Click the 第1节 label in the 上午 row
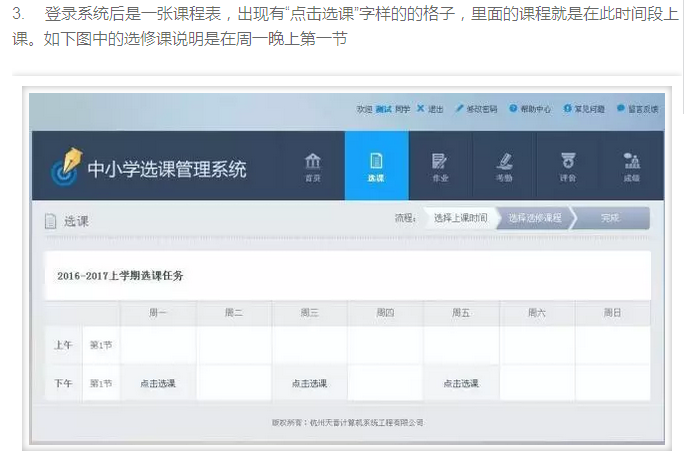Screen dimensions: 684x454 (x=101, y=345)
